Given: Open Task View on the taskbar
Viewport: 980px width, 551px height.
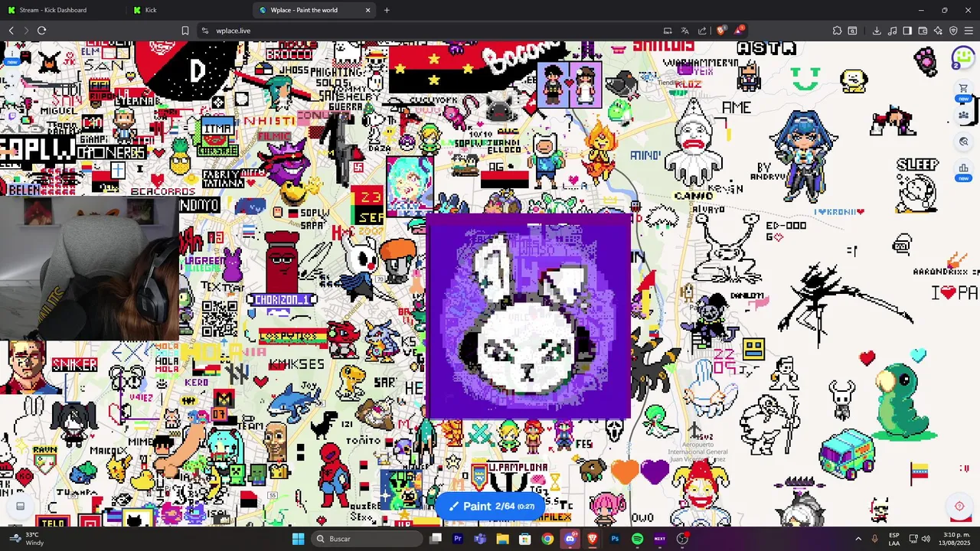Looking at the screenshot, I should click(436, 539).
